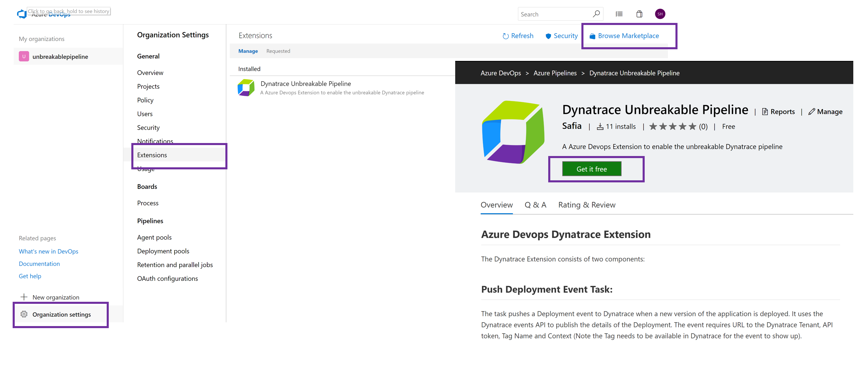Click the Security shield icon
The height and width of the screenshot is (375, 868).
tap(548, 36)
